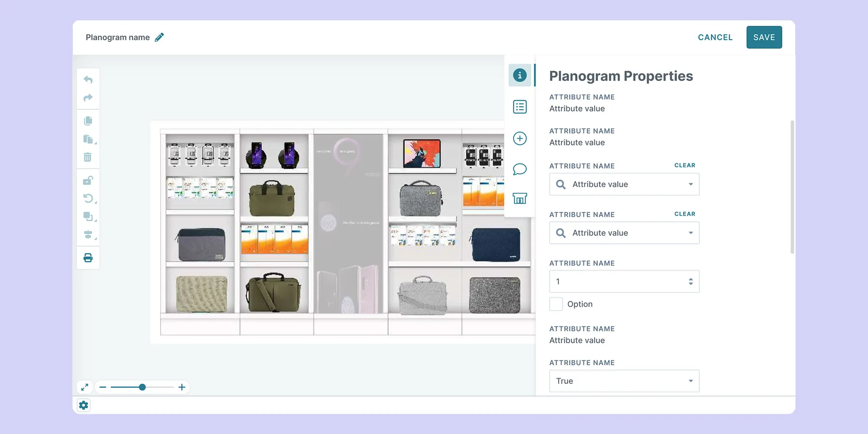This screenshot has height=434, width=868.
Task: Edit planogram name with pencil icon
Action: click(x=159, y=37)
